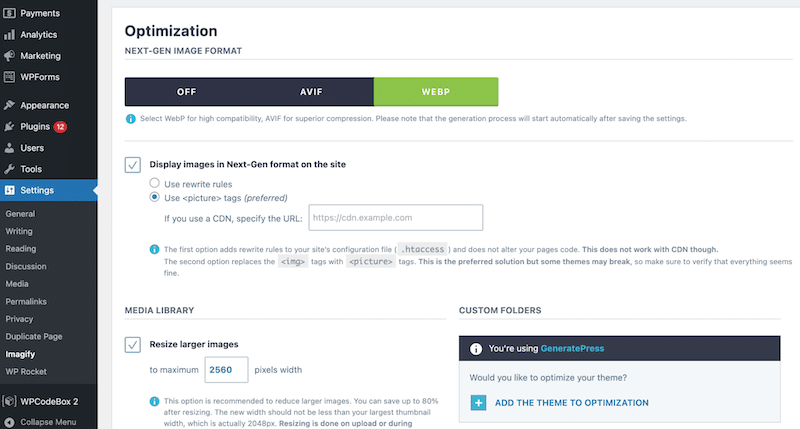Select the Use picture tags radio button

coord(154,197)
